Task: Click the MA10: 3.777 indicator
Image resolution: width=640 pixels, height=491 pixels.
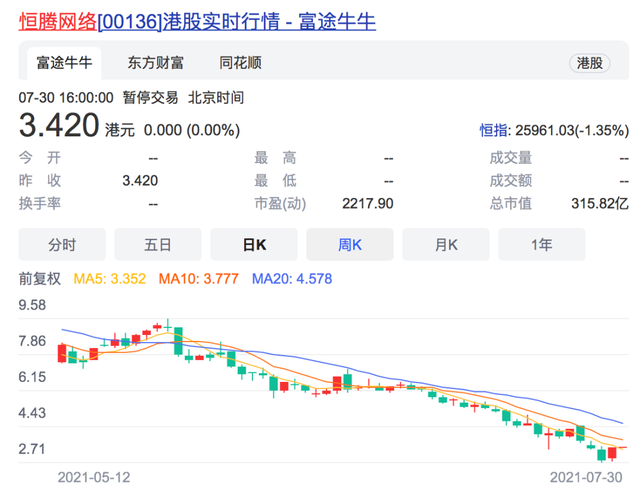Action: pyautogui.click(x=199, y=279)
